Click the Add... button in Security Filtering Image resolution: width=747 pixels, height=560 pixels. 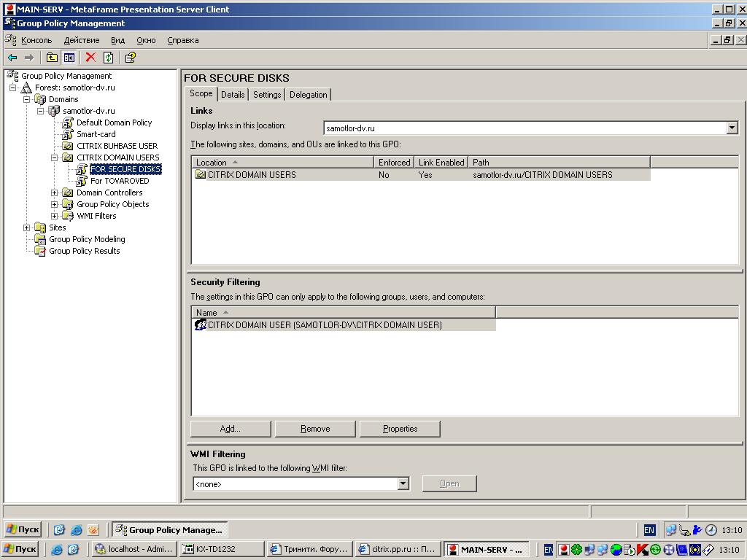tap(231, 429)
